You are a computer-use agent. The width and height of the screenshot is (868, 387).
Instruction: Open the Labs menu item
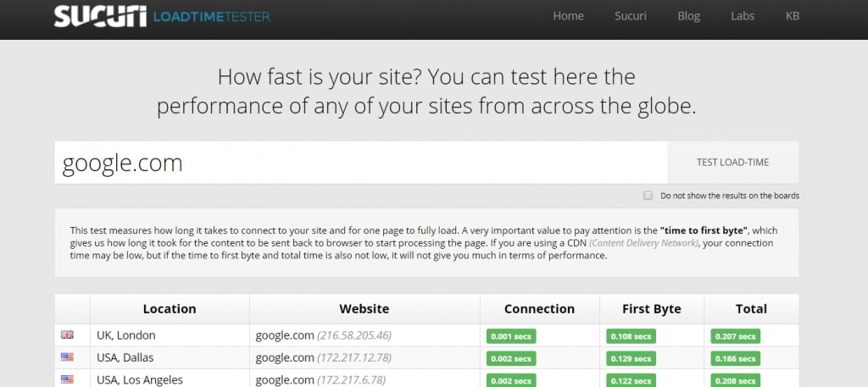743,16
